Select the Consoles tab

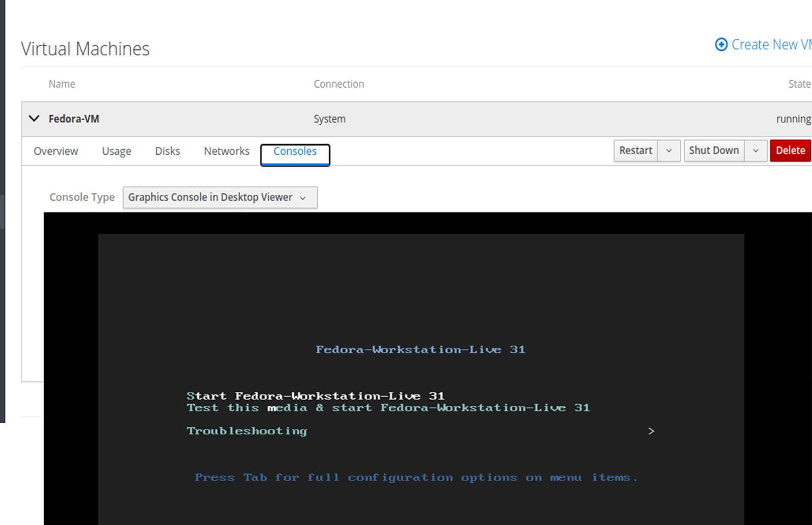pos(295,154)
